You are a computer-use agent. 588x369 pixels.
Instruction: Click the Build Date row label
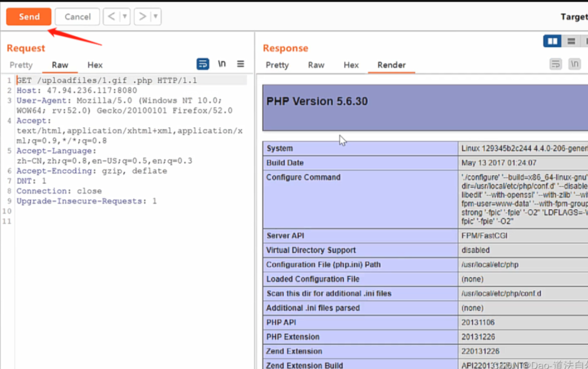285,163
